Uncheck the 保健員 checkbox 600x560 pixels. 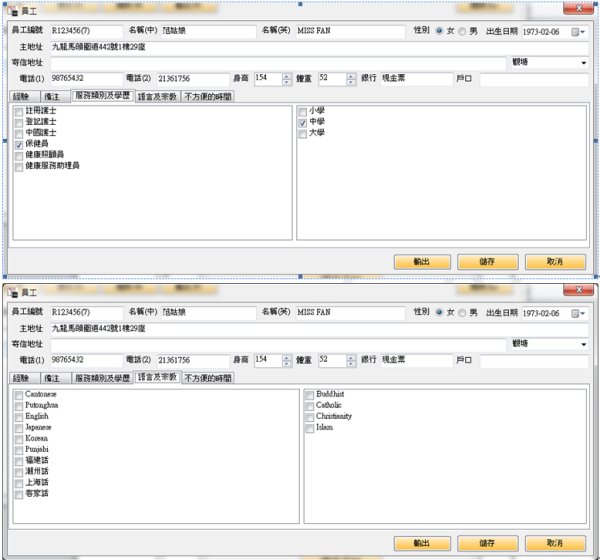point(19,145)
